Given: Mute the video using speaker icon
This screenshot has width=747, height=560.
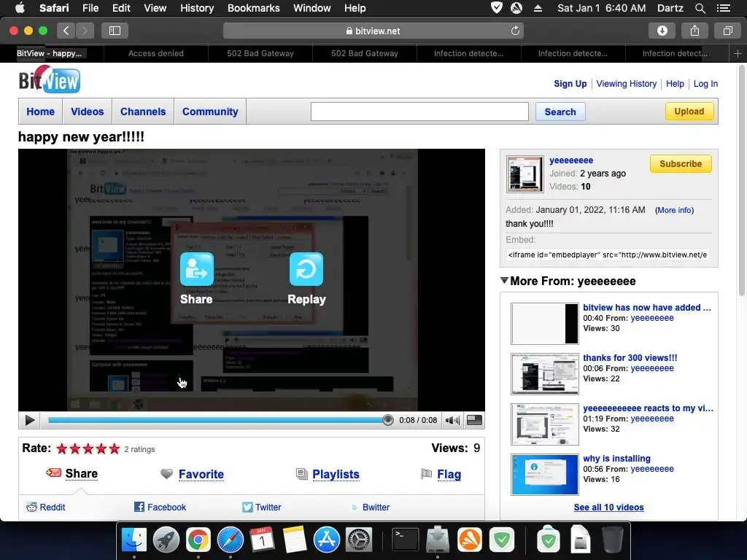Looking at the screenshot, I should [452, 420].
